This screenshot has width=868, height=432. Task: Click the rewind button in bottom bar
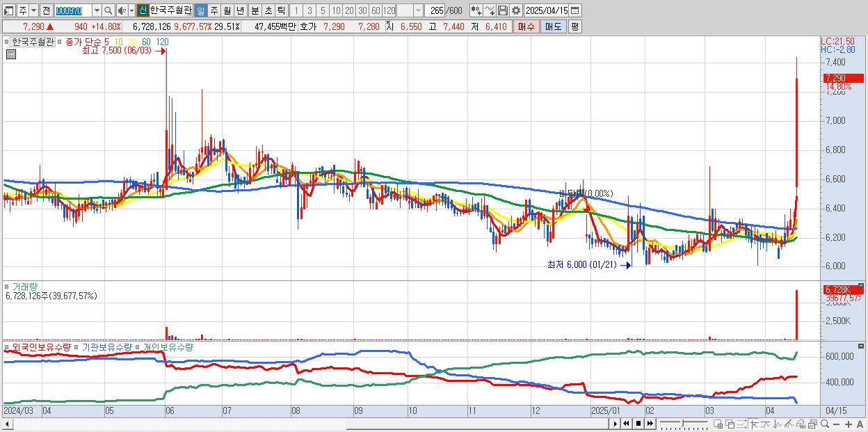pos(626,424)
